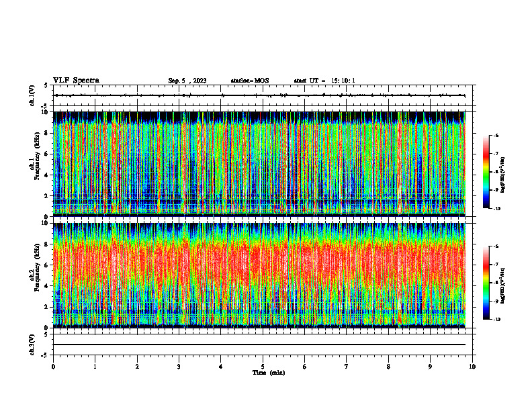Select the "Time (min)" axis label

point(269,373)
